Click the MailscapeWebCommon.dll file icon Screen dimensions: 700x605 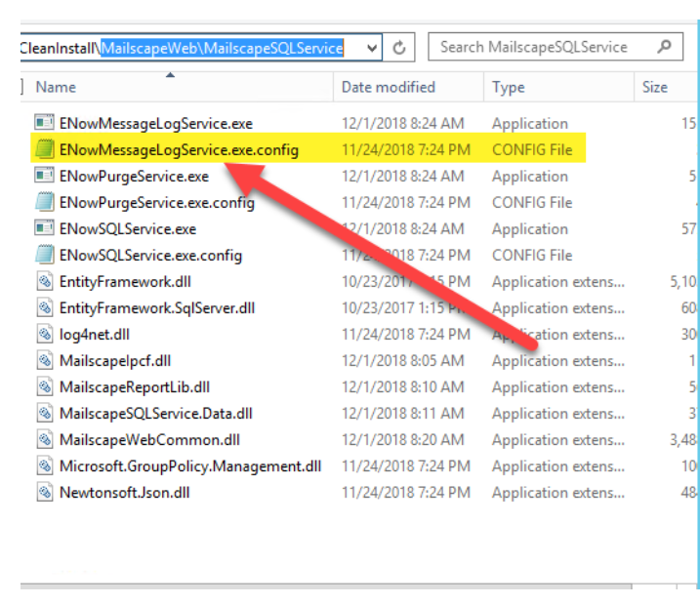[45, 439]
